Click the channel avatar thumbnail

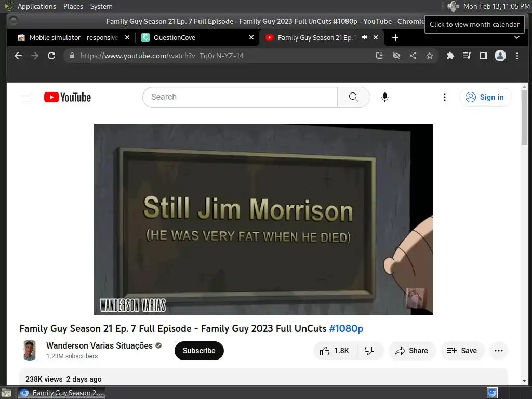click(30, 350)
